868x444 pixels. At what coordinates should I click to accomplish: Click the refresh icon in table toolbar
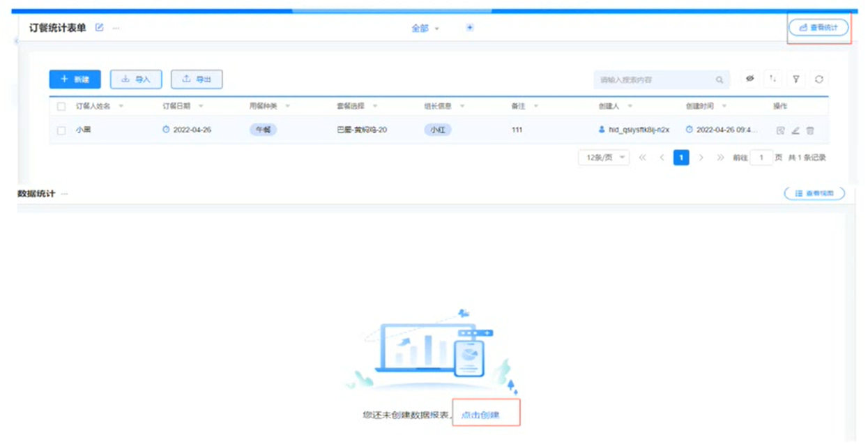(x=819, y=79)
